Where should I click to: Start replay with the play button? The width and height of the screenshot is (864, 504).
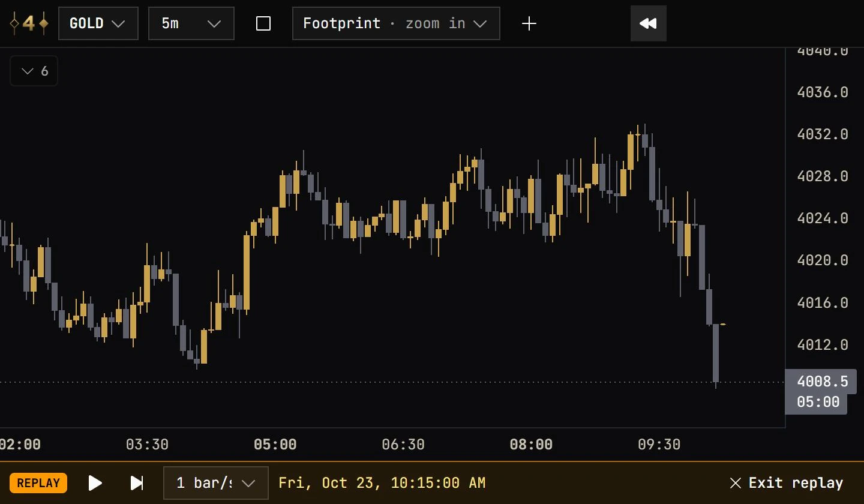pyautogui.click(x=95, y=483)
